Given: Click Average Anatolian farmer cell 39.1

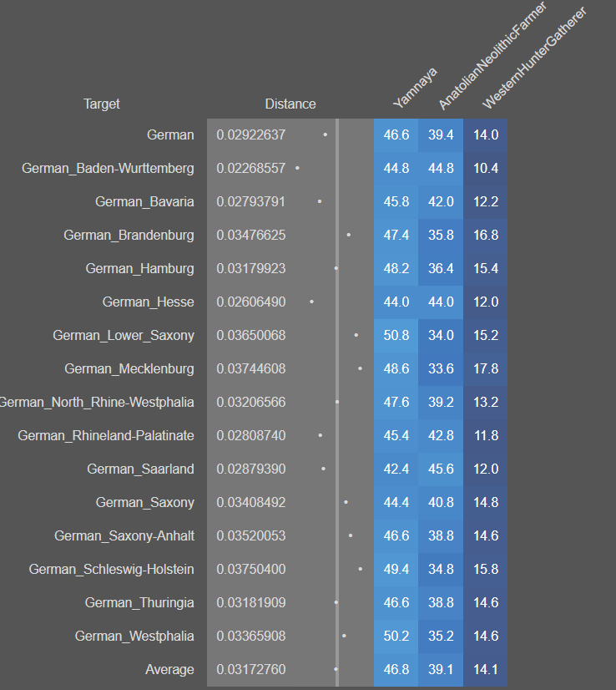Looking at the screenshot, I should 441,670.
